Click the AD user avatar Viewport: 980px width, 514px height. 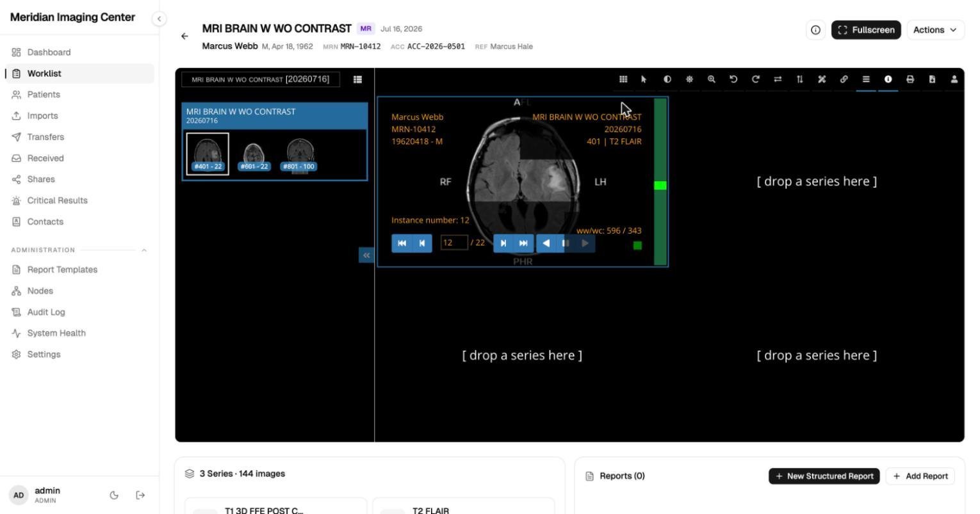click(19, 495)
